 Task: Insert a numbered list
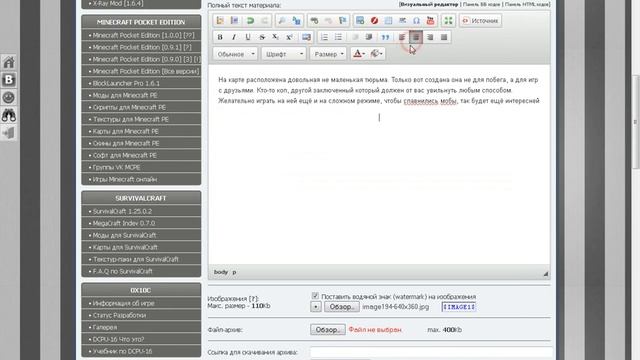pos(324,37)
